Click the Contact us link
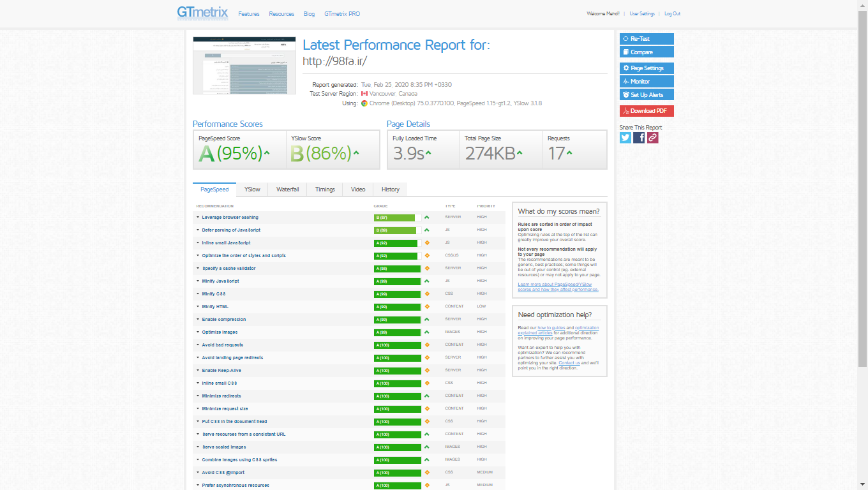The width and height of the screenshot is (868, 490). (569, 363)
